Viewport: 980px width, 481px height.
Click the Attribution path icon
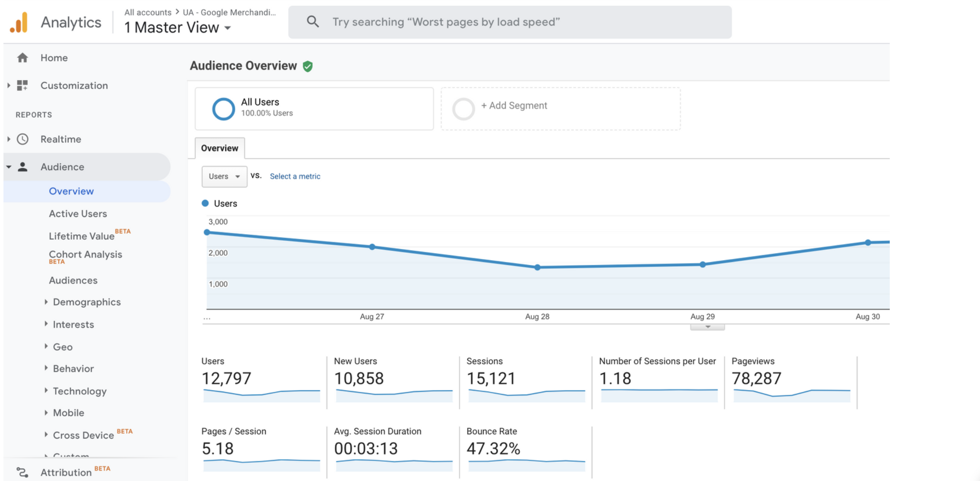pyautogui.click(x=23, y=472)
